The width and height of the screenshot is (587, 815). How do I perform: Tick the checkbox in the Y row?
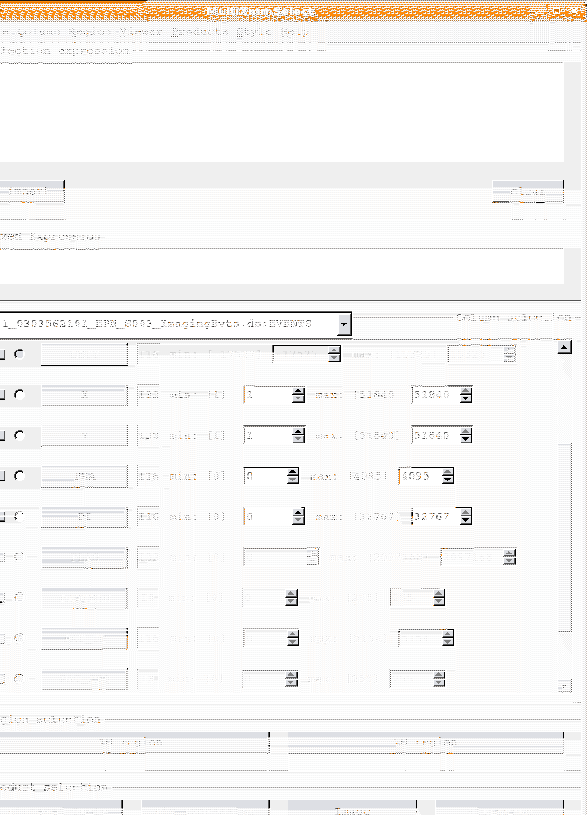[2, 436]
